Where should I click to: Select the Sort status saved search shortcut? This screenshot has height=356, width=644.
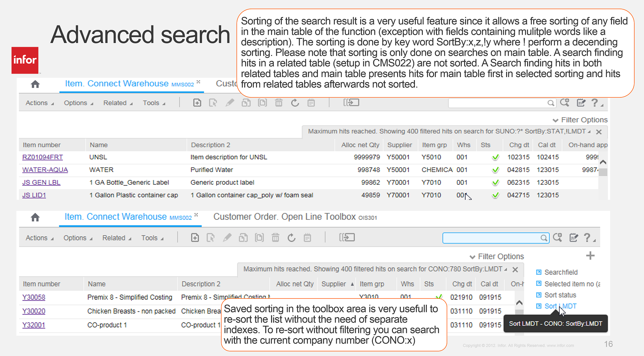pos(560,295)
